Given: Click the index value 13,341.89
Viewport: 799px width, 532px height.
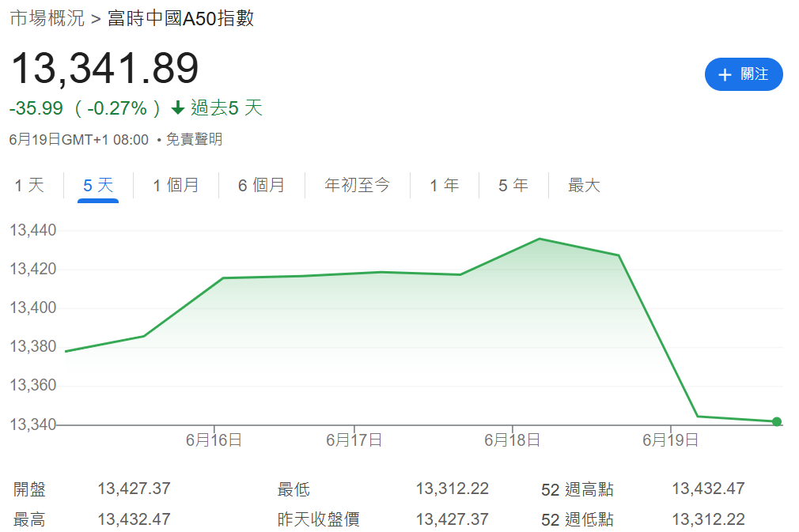Looking at the screenshot, I should pos(104,68).
